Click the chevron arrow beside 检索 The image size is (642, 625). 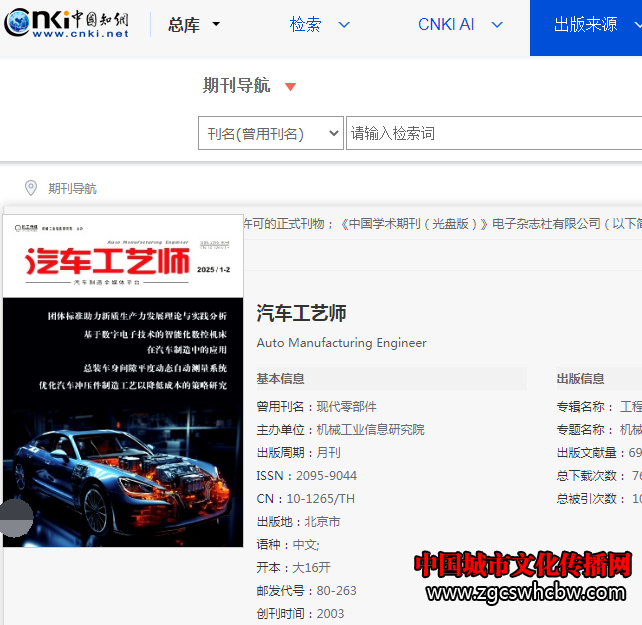pos(344,25)
